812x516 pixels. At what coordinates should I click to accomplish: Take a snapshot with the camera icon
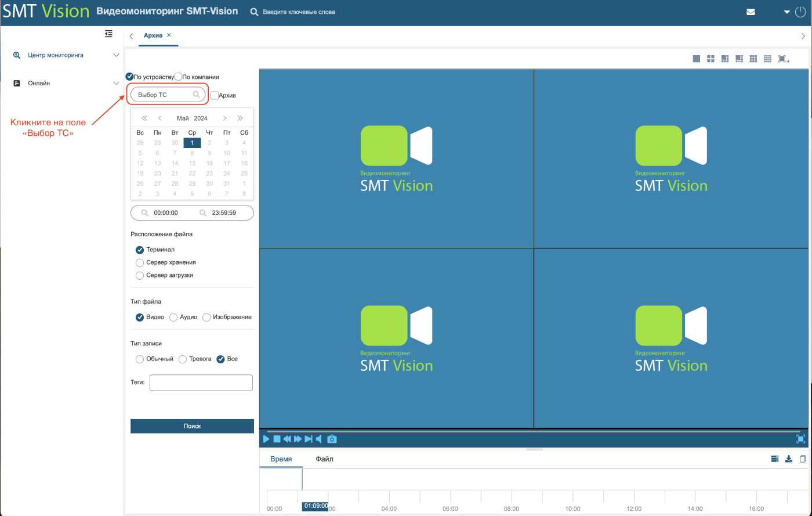click(332, 439)
